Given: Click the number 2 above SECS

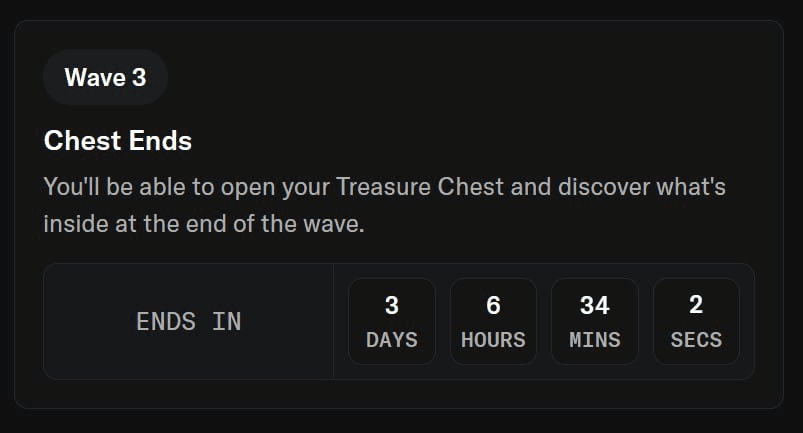Looking at the screenshot, I should tap(696, 305).
